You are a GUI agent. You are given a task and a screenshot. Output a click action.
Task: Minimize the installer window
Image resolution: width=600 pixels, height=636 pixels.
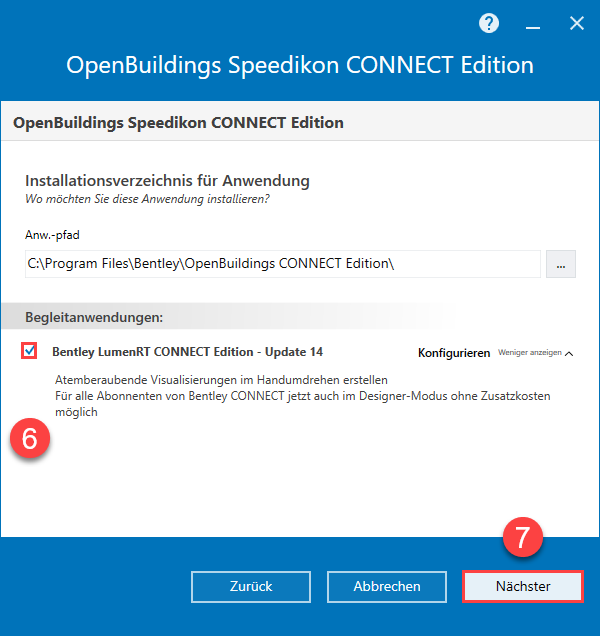pos(534,23)
